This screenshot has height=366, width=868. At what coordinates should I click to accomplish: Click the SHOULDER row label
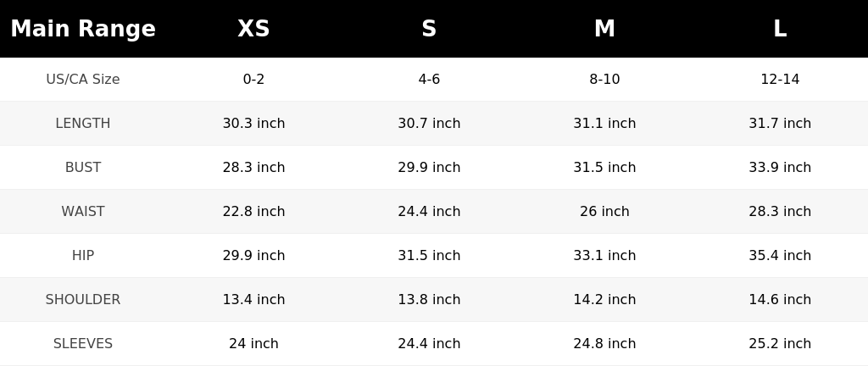[x=83, y=300]
